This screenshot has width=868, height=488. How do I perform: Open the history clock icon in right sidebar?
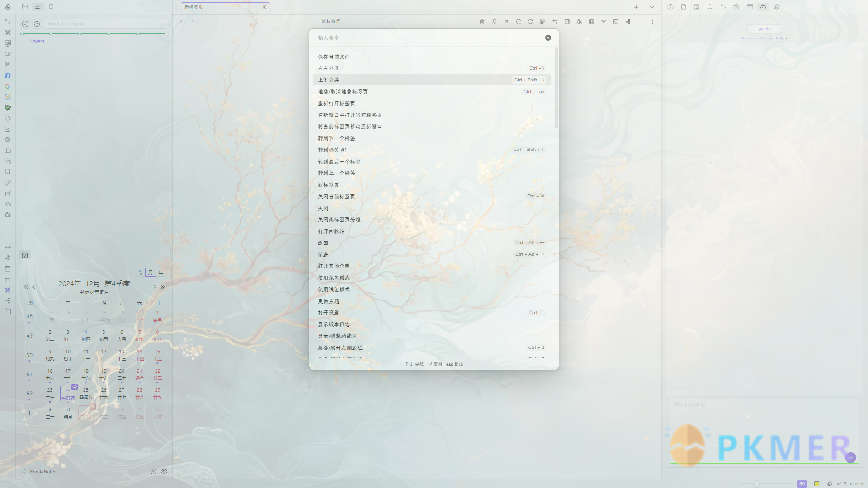pyautogui.click(x=736, y=7)
